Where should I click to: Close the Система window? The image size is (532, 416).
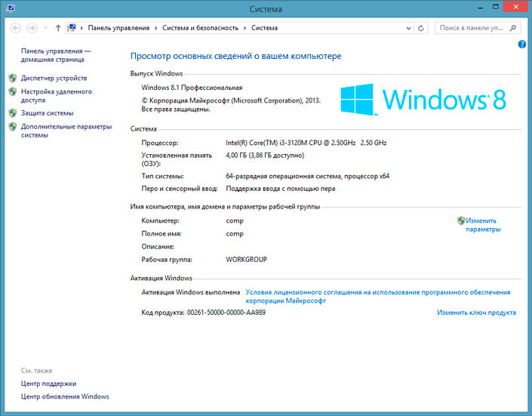[x=515, y=7]
